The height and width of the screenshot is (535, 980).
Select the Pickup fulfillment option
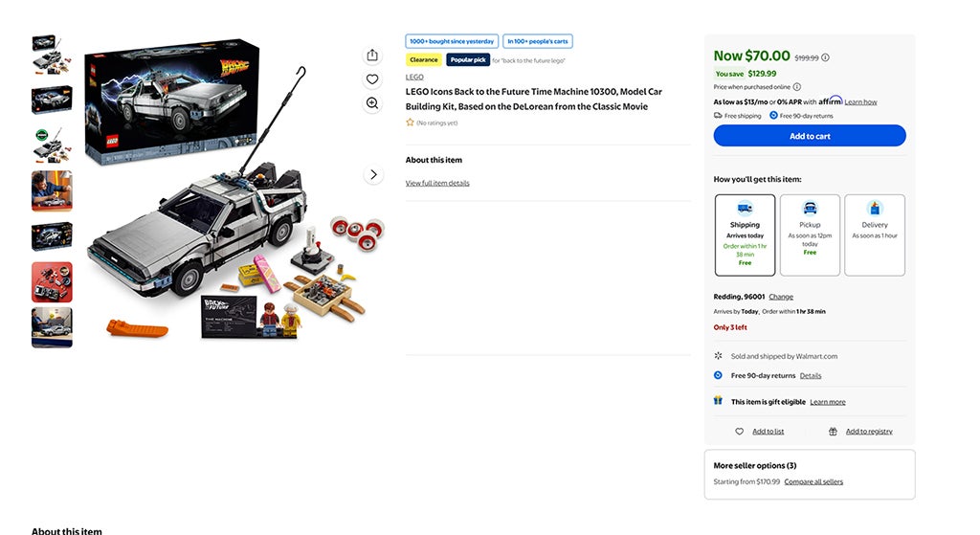tap(810, 235)
